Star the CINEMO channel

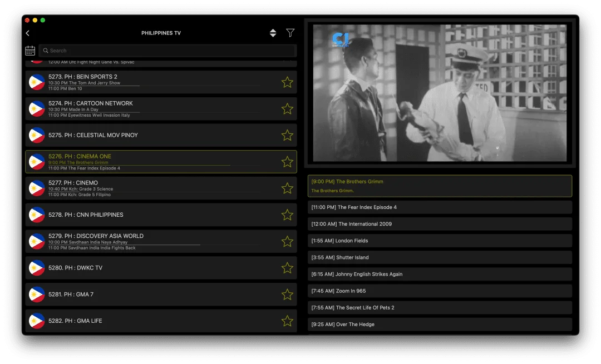287,188
